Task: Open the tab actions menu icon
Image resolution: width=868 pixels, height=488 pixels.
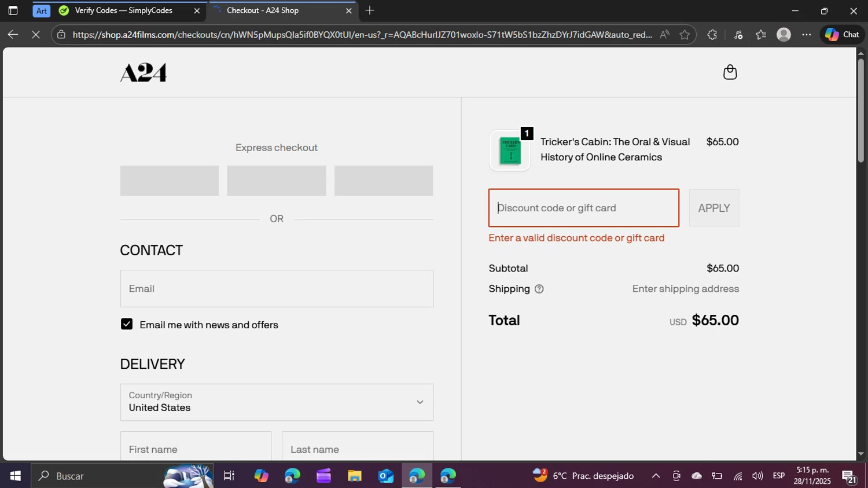Action: pyautogui.click(x=13, y=10)
